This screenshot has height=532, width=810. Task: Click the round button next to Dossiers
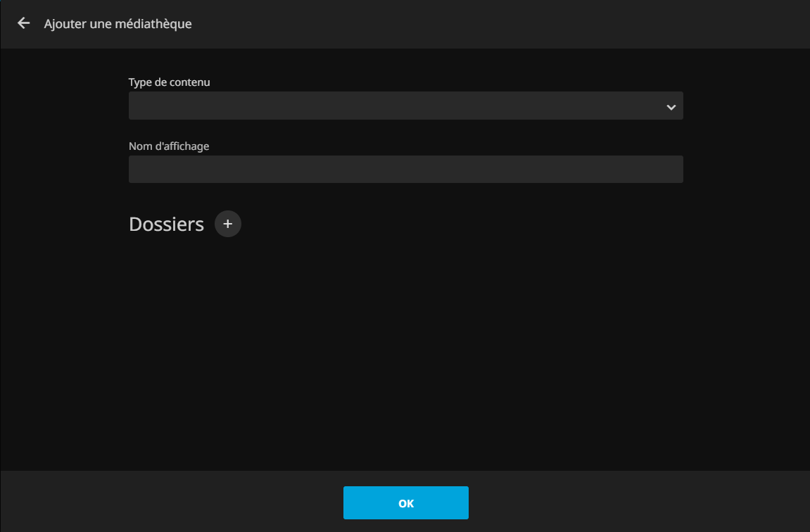pyautogui.click(x=227, y=224)
